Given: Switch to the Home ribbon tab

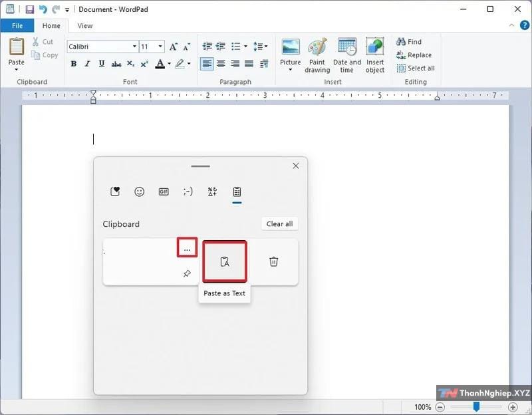Looking at the screenshot, I should point(51,26).
